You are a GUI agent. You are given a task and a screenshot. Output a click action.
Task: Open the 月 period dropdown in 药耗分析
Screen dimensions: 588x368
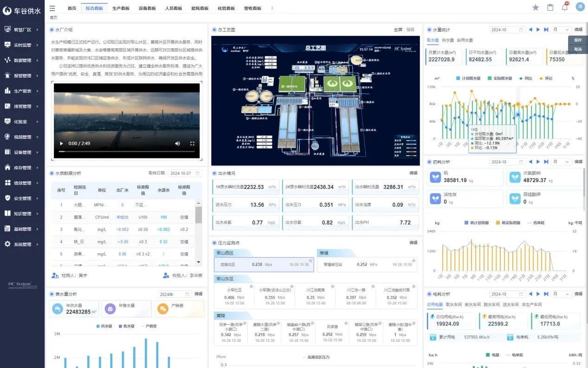(x=561, y=162)
